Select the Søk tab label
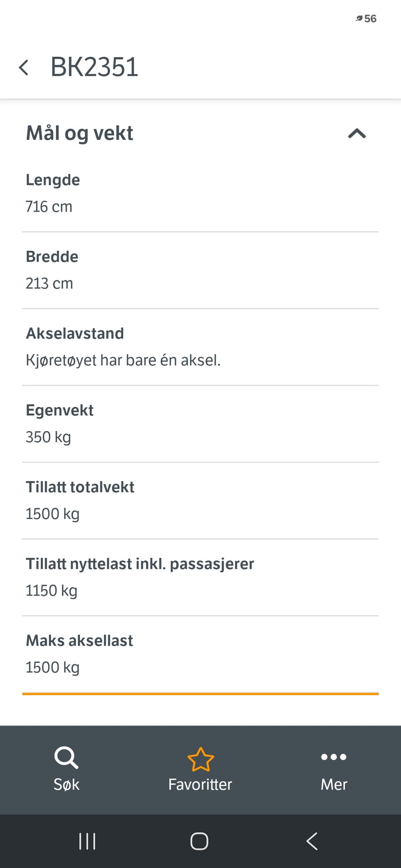401x868 pixels. pos(66,784)
